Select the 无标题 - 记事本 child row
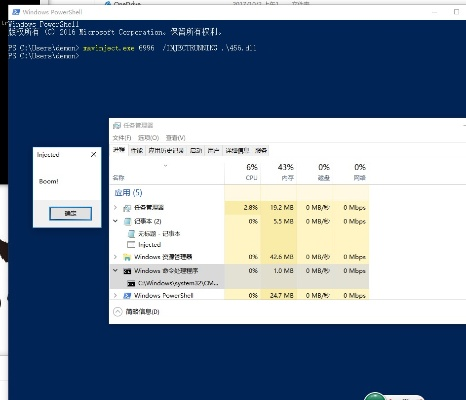 pyautogui.click(x=240, y=234)
